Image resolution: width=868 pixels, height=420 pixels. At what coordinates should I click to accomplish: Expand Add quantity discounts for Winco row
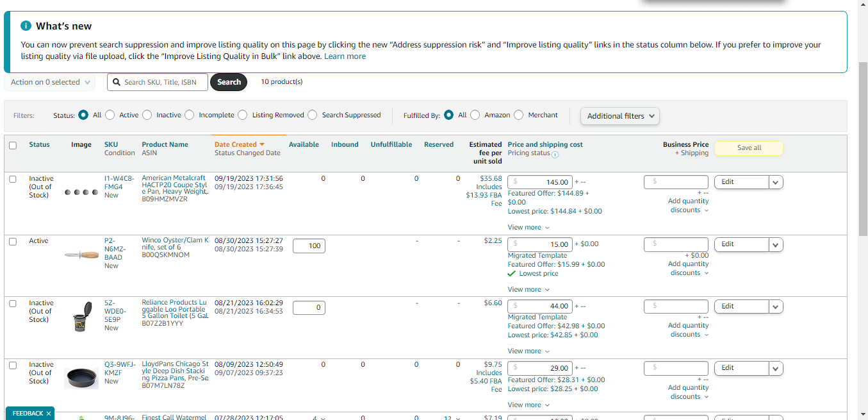coord(689,269)
